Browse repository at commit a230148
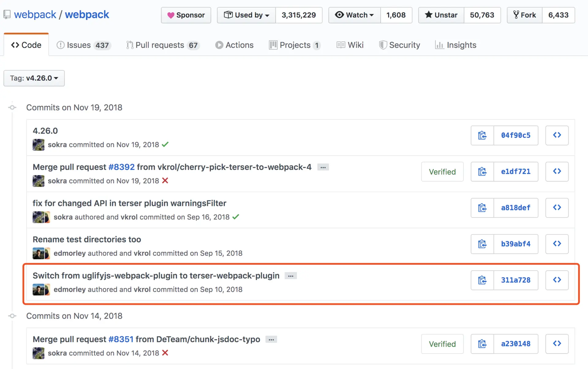Viewport: 588px width, 369px height. (x=557, y=344)
